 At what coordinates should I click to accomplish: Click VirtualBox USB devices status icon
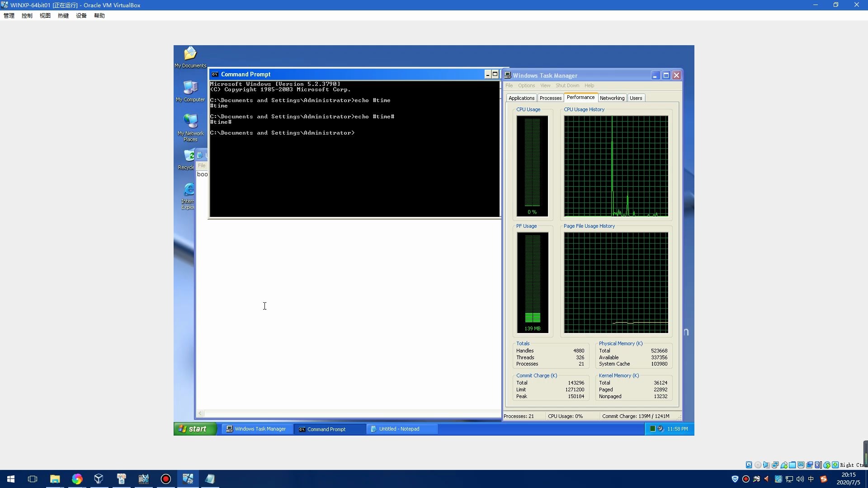coord(784,465)
